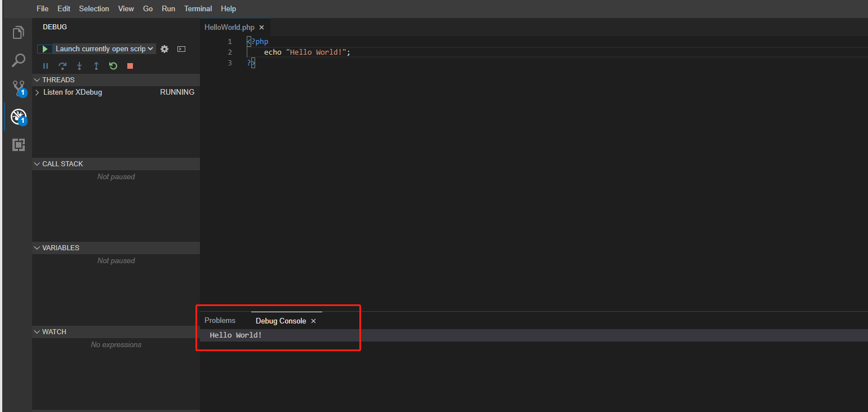
Task: Step over in debug toolbar
Action: [x=63, y=66]
